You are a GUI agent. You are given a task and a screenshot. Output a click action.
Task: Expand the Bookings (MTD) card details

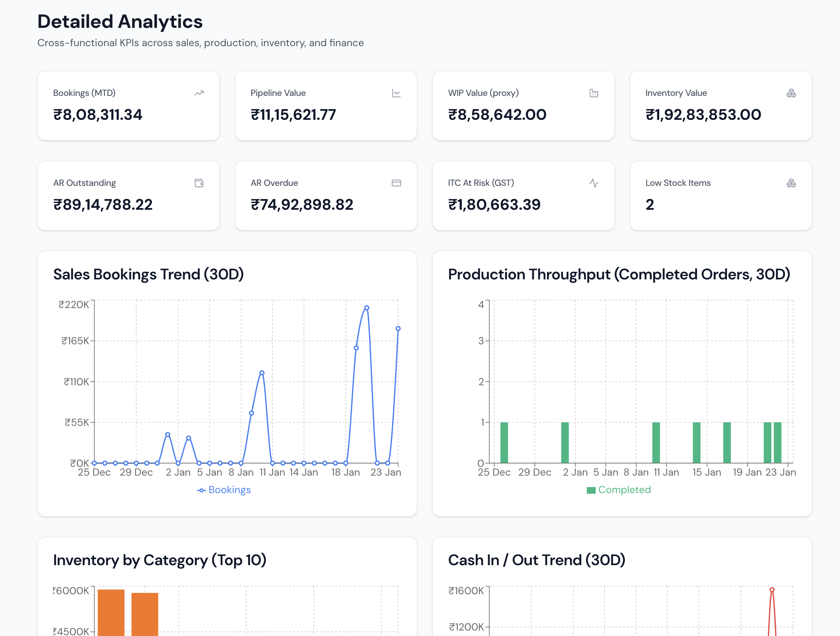(x=128, y=105)
